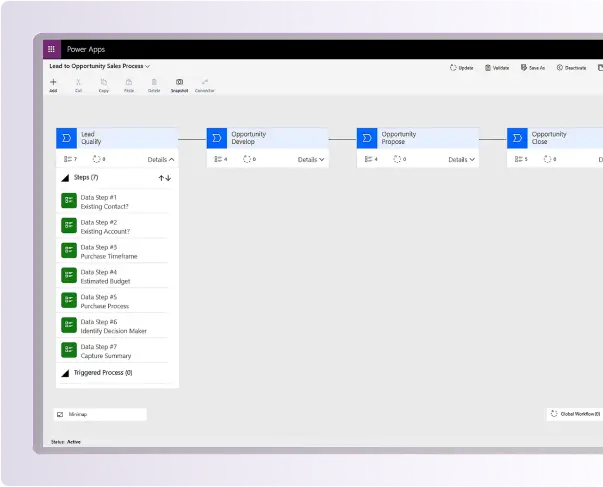Click workflow count icon in Opportunity Develop

click(247, 159)
